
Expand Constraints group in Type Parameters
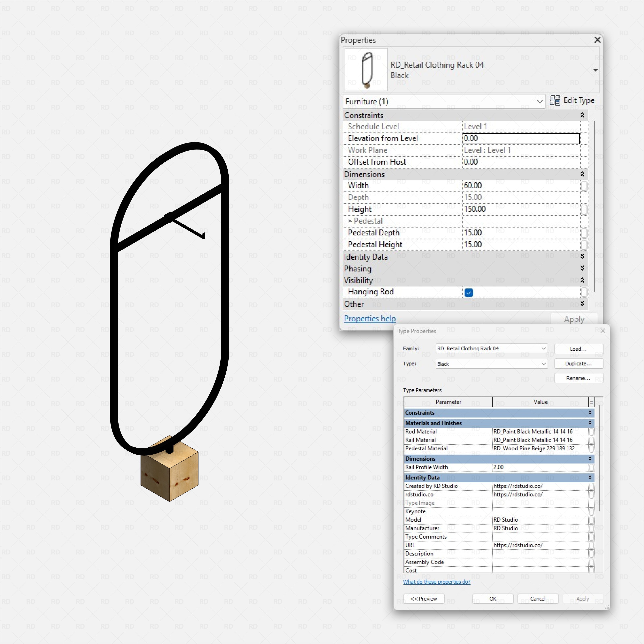[x=590, y=413]
